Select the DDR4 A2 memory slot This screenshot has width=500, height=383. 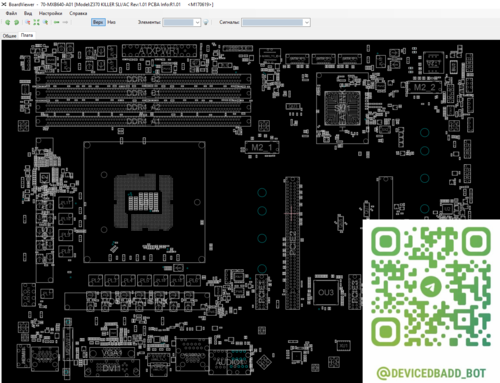143,107
